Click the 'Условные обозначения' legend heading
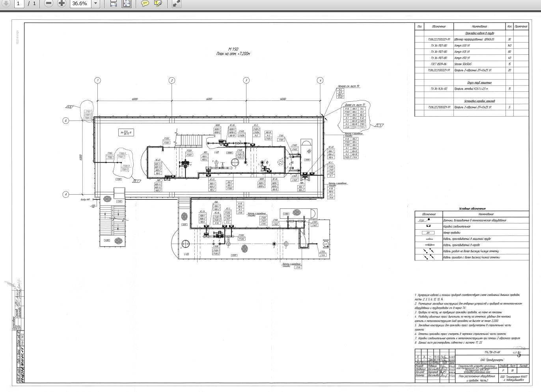 coord(472,208)
